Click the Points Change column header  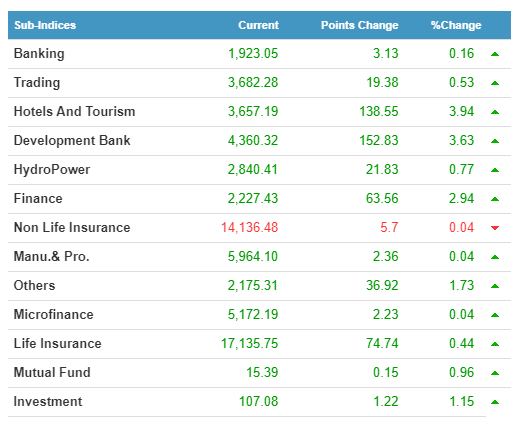pyautogui.click(x=360, y=25)
